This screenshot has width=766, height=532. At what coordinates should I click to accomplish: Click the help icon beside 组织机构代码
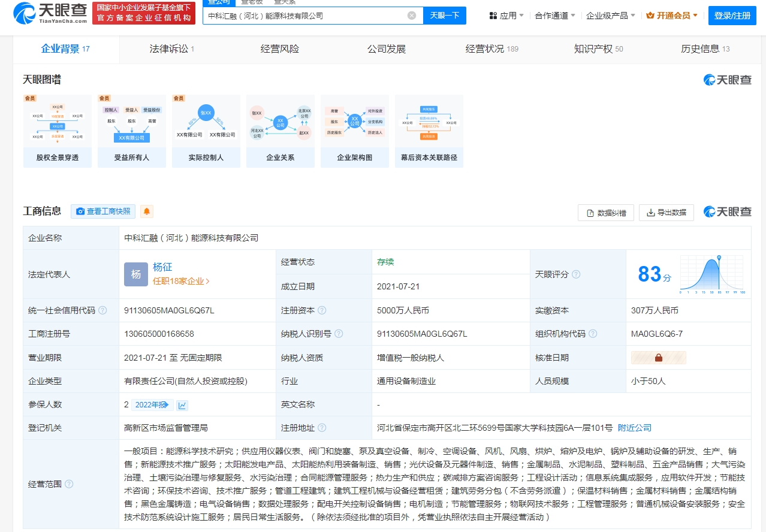[x=593, y=334]
